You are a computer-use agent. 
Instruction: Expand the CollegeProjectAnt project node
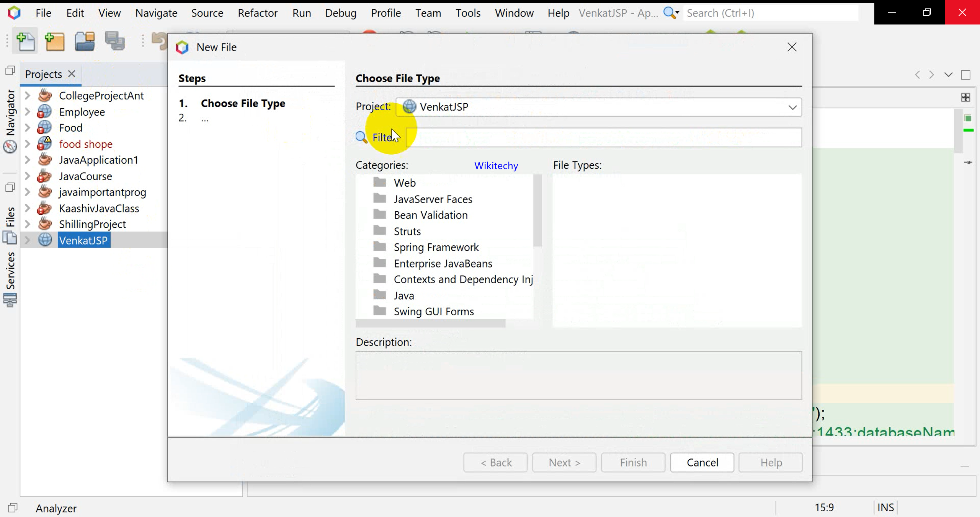coord(28,96)
